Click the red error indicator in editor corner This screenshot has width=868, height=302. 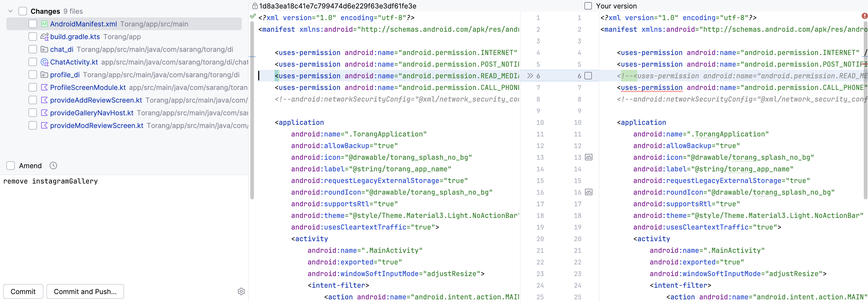864,16
